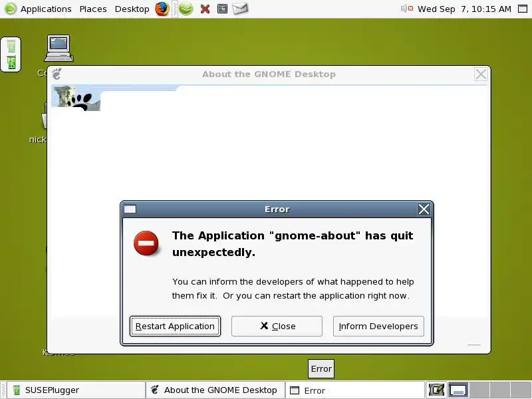Image resolution: width=532 pixels, height=399 pixels.
Task: Click the muted volume speaker icon
Action: pyautogui.click(x=407, y=9)
